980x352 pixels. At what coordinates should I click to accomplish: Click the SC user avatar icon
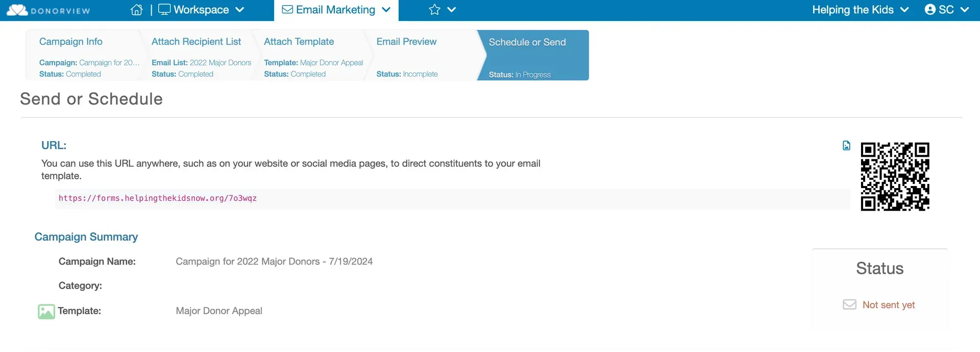930,10
